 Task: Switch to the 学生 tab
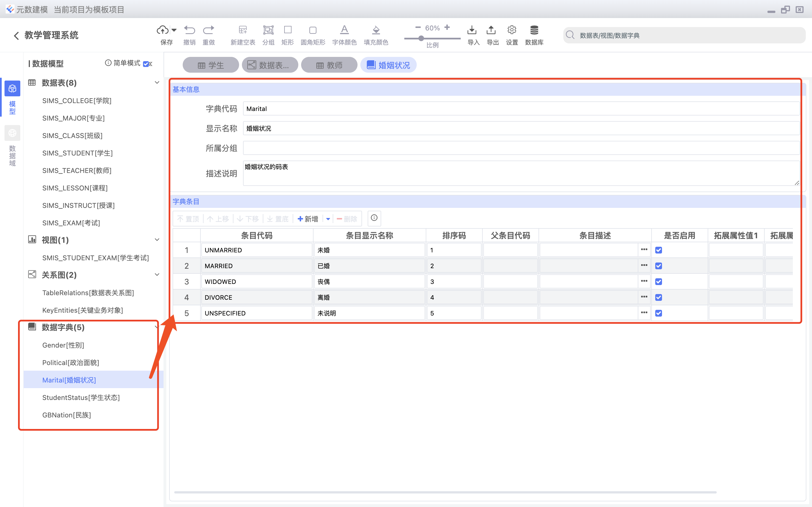coord(211,65)
